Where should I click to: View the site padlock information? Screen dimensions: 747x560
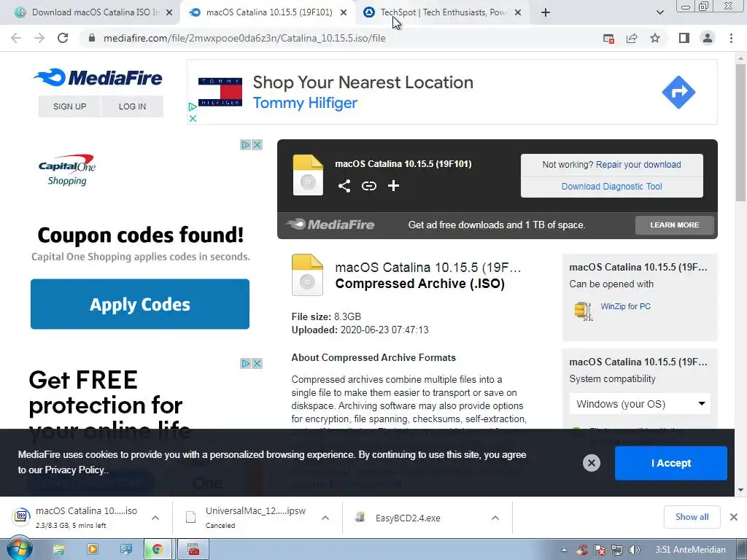pyautogui.click(x=92, y=38)
